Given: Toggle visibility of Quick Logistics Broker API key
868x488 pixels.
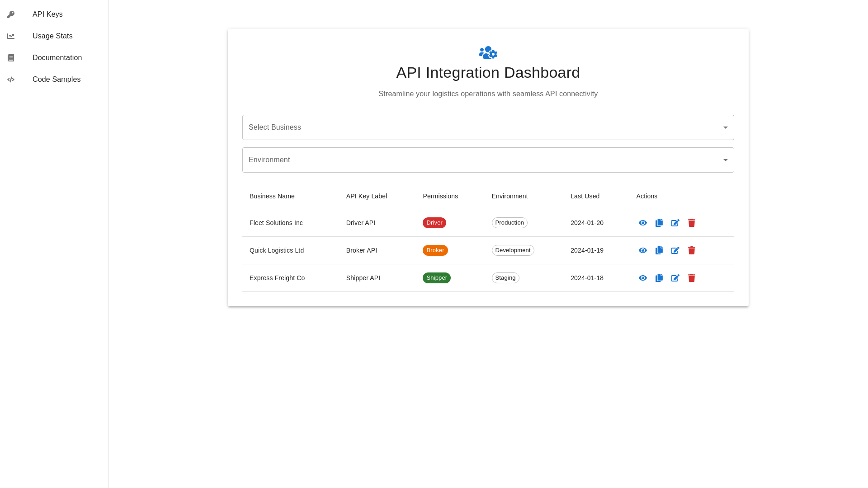Looking at the screenshot, I should (643, 250).
